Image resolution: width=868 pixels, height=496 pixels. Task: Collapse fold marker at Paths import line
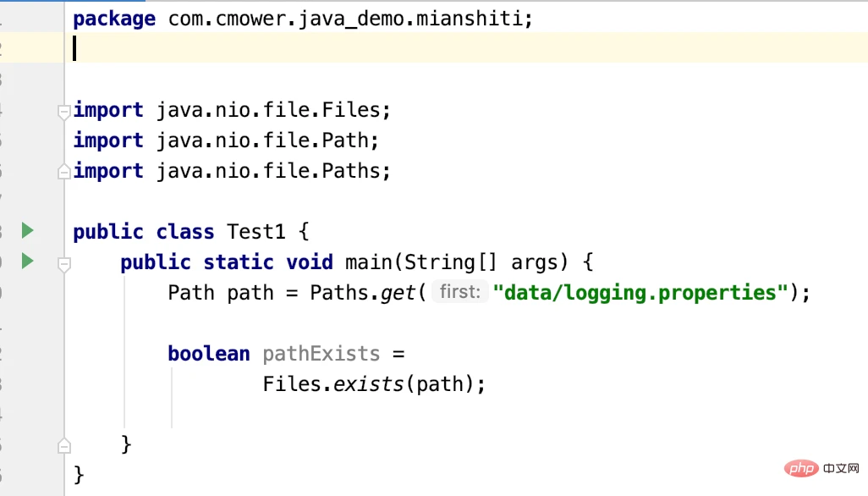[x=63, y=172]
